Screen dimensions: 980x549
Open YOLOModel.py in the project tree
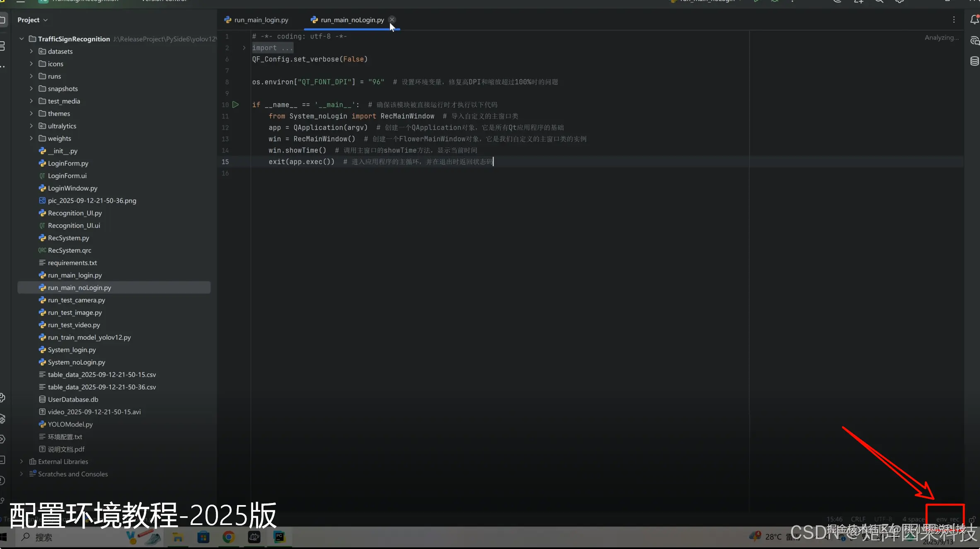pos(70,424)
